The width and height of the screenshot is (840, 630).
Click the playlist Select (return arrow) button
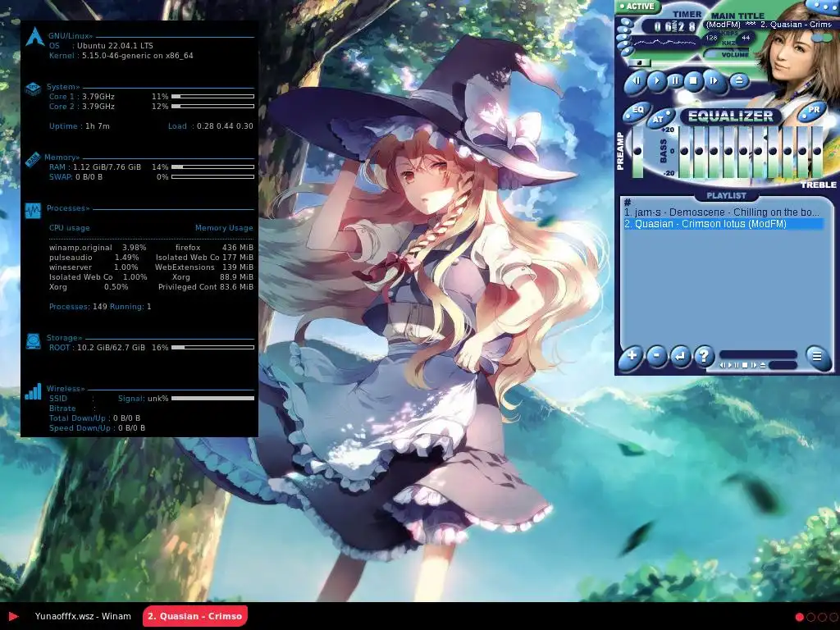point(680,356)
